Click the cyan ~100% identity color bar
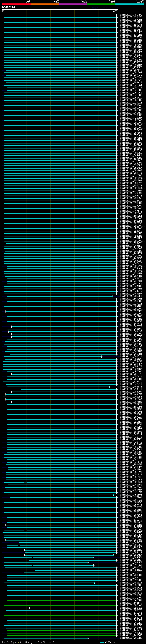 click(x=130, y=4)
